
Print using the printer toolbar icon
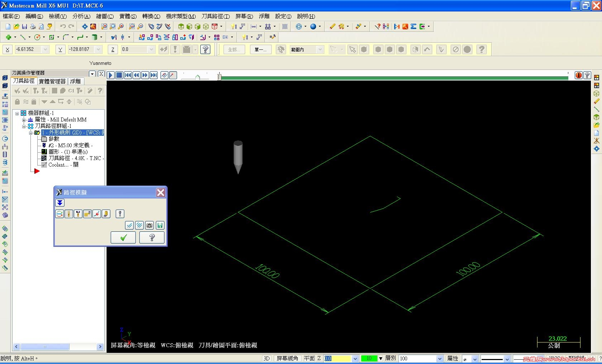(33, 27)
